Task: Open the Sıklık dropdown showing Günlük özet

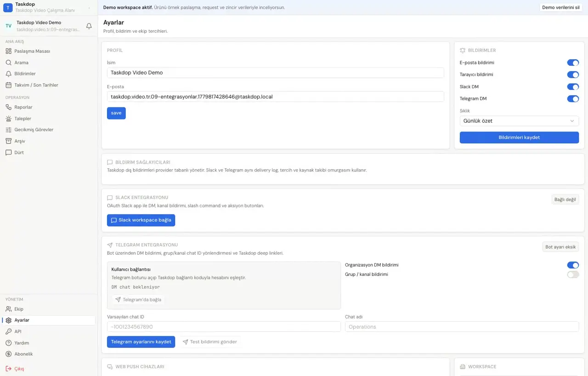Action: (x=519, y=121)
